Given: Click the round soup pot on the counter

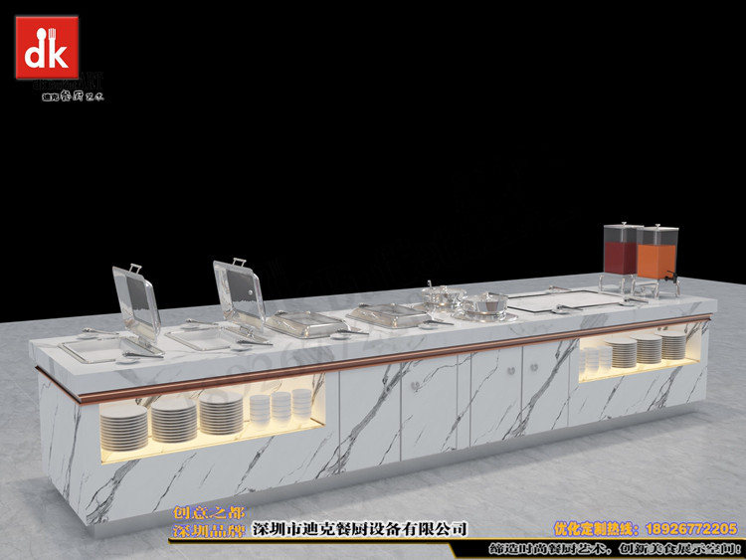Looking at the screenshot, I should (484, 303).
